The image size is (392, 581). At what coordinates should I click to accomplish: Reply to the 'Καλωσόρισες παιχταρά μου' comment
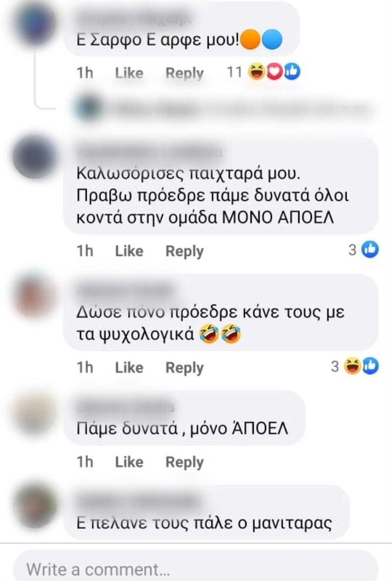click(x=184, y=251)
